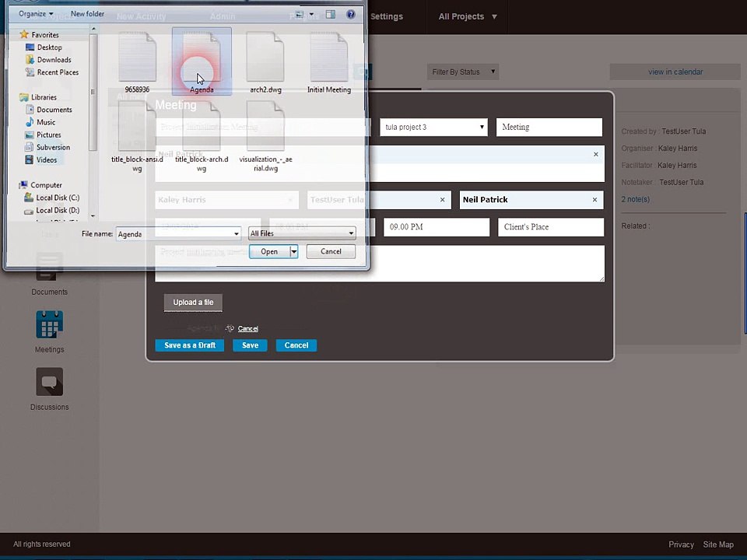Open Pictures library
The image size is (747, 560).
48,135
